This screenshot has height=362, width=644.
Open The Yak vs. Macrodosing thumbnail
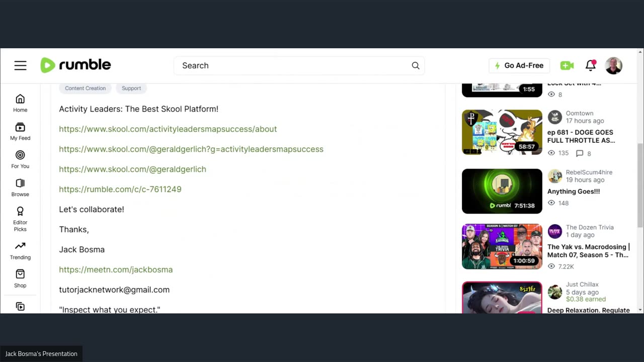click(502, 246)
